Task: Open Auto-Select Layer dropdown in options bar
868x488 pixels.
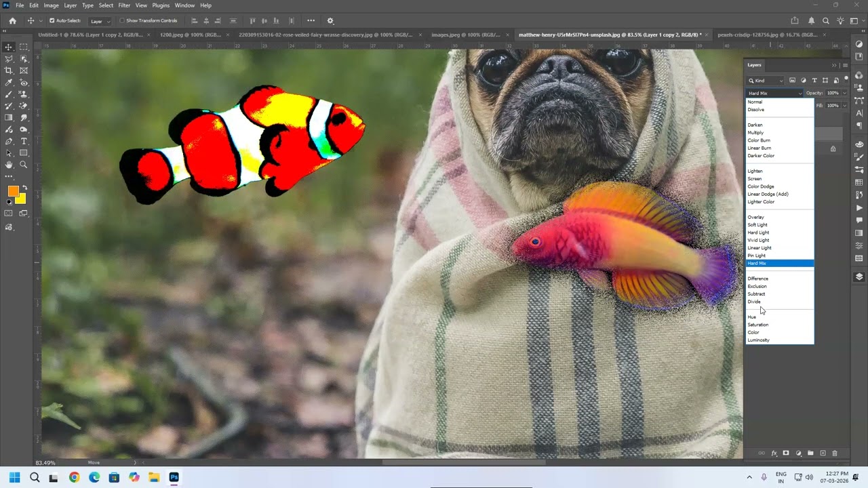Action: [100, 21]
